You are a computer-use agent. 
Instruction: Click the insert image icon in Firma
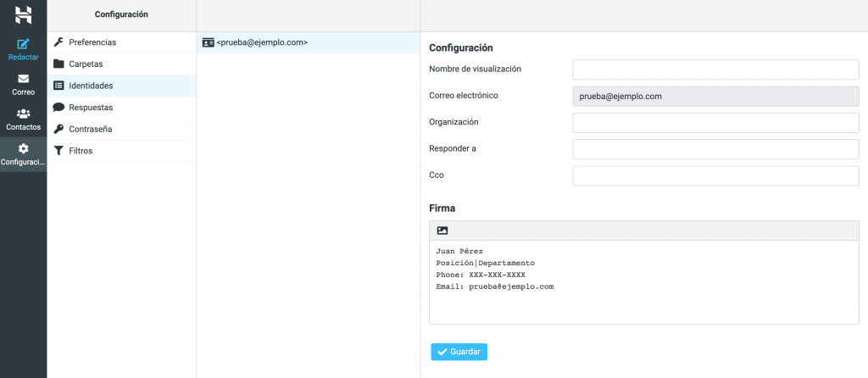[x=442, y=231]
